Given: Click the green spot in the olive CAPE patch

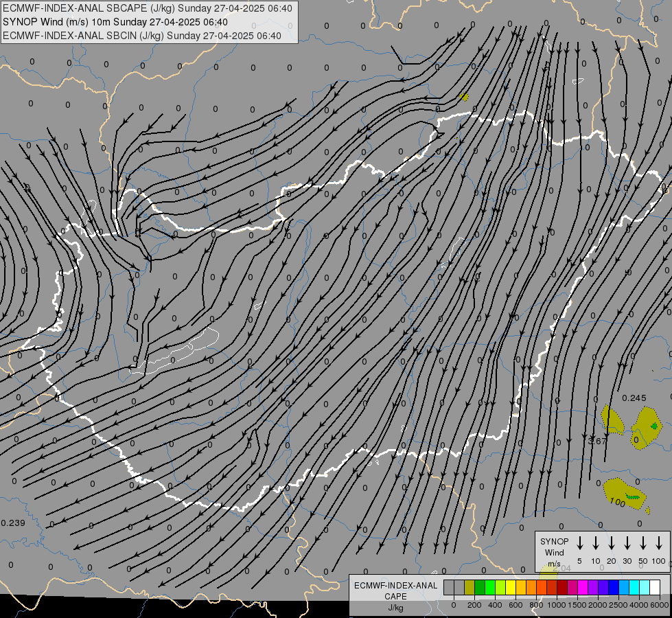Looking at the screenshot, I should tap(654, 426).
